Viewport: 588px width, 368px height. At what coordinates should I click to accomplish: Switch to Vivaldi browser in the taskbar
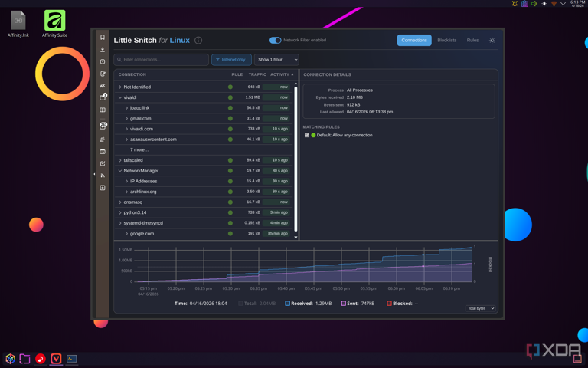[56, 359]
